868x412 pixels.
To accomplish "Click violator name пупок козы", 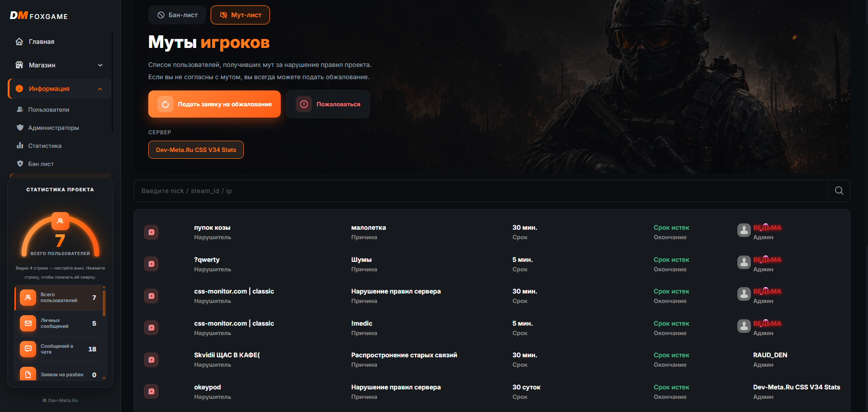I will tap(212, 227).
